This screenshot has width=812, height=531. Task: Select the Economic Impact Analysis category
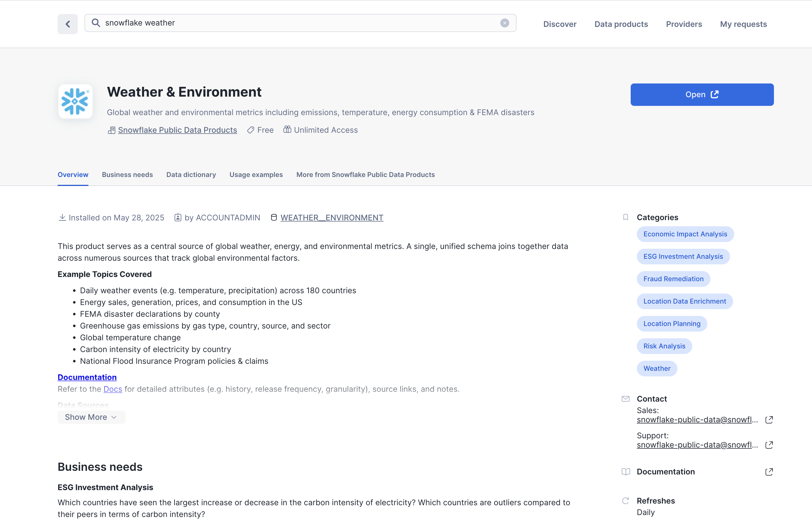point(685,234)
